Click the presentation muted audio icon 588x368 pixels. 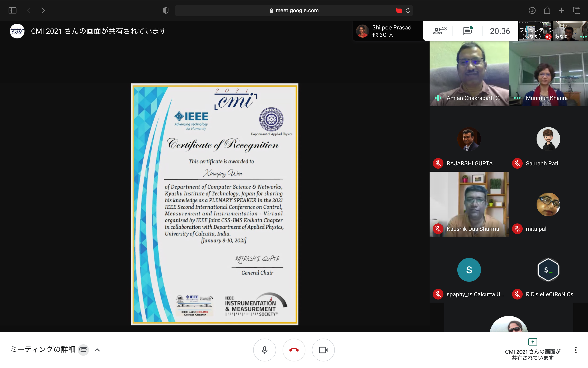(548, 37)
